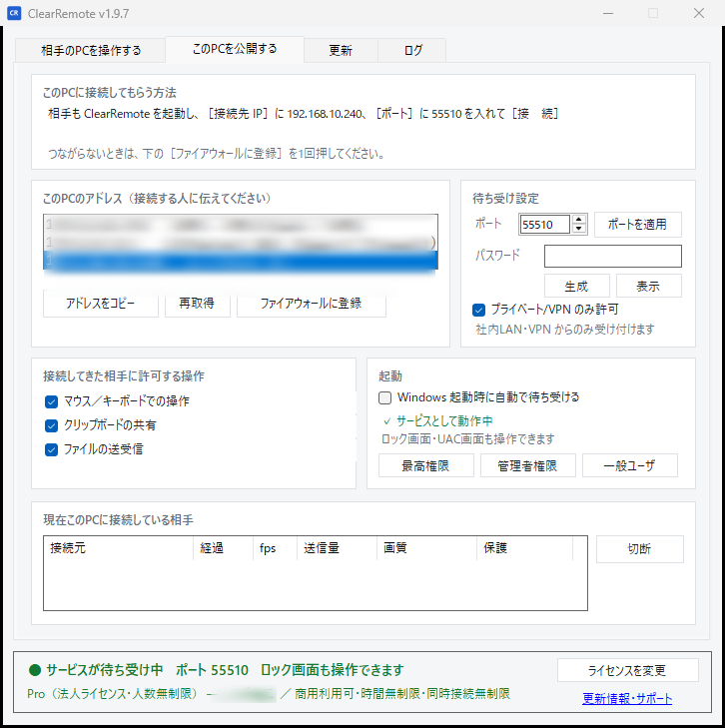Click the green checkmark beside サービスとして動作中
The height and width of the screenshot is (728, 725).
[x=387, y=421]
